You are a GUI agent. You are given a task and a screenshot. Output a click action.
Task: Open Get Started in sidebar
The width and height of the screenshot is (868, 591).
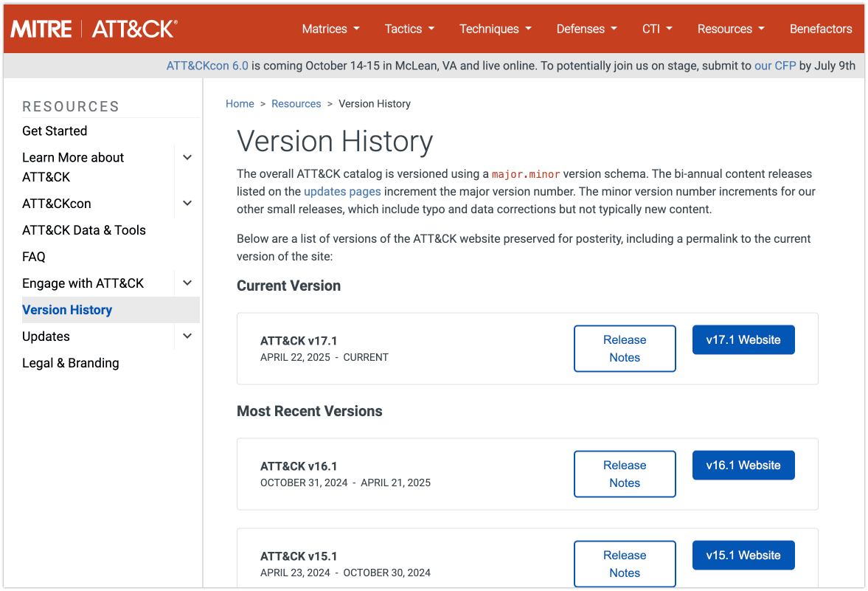[55, 131]
